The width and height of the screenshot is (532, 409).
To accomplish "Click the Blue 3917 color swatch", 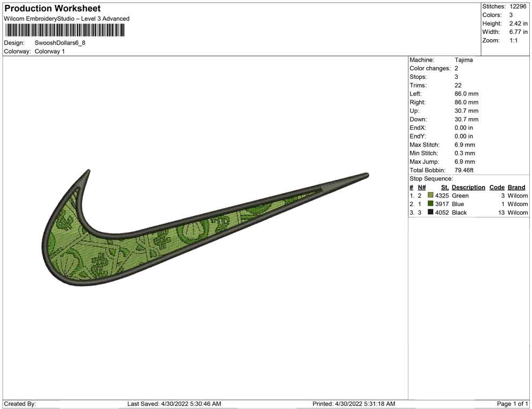I will click(x=430, y=203).
